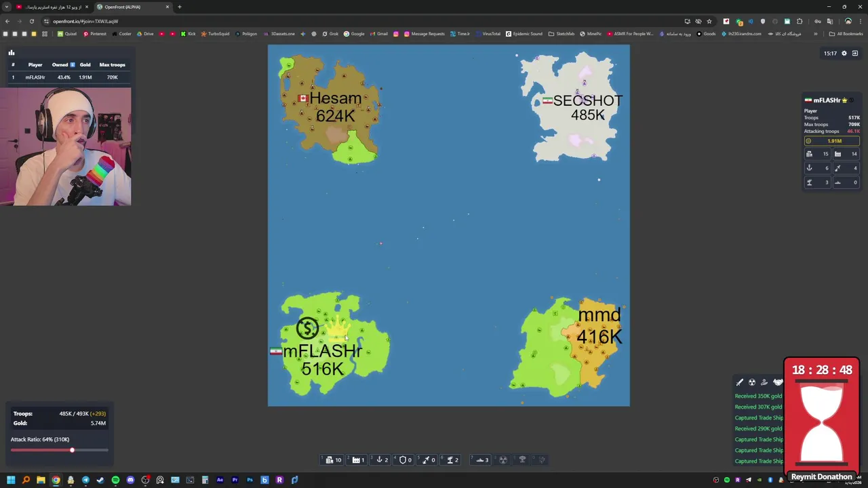This screenshot has width=868, height=488.
Task: Open the browser tab search dropdown arrow
Action: 7,7
